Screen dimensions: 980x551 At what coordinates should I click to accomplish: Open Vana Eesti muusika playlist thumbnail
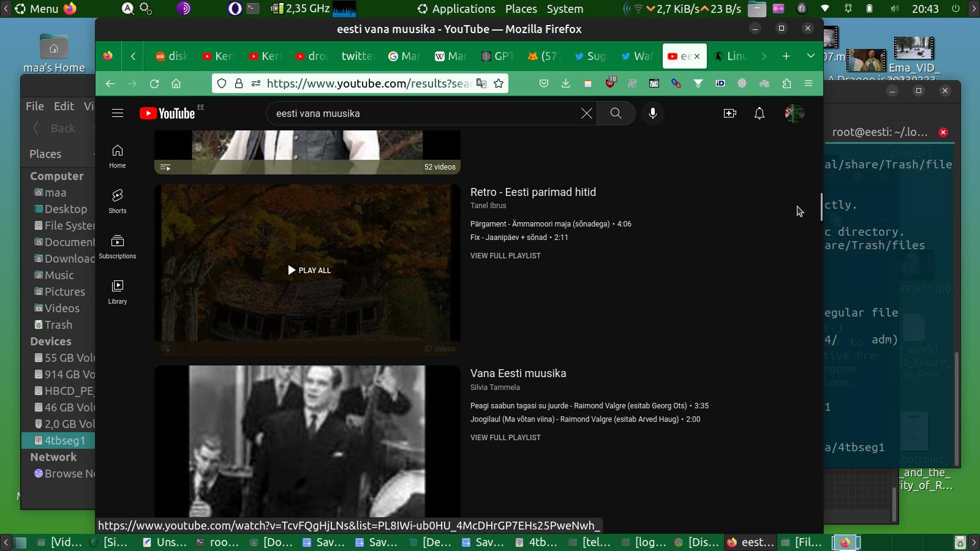[307, 441]
